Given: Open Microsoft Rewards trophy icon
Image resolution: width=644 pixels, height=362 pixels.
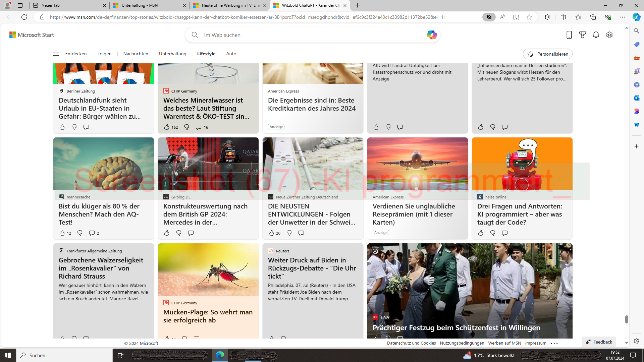Looking at the screenshot, I should 582,35.
